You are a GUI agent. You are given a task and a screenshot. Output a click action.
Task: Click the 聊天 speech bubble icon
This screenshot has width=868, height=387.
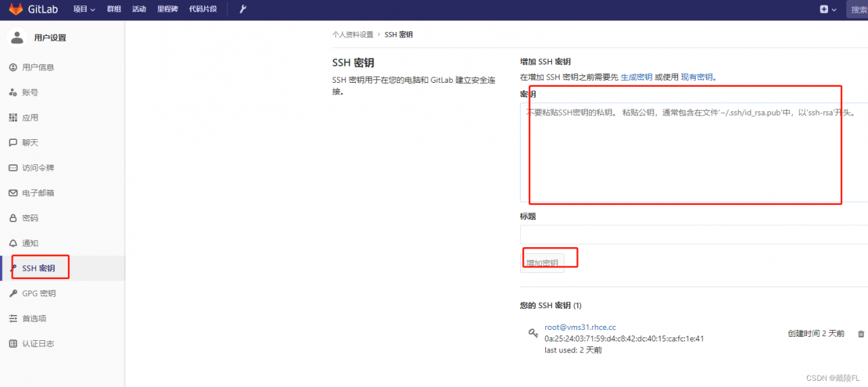point(13,143)
